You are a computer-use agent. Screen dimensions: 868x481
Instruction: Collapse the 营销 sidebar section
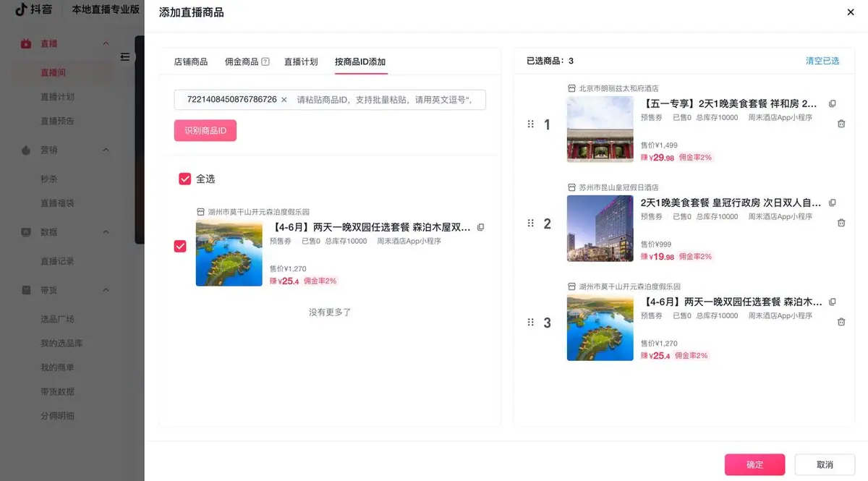point(106,150)
